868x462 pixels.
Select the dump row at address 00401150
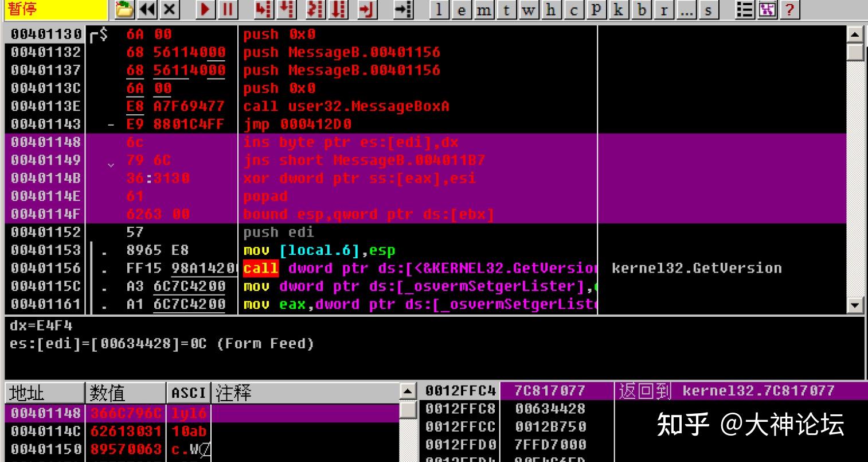(202, 449)
